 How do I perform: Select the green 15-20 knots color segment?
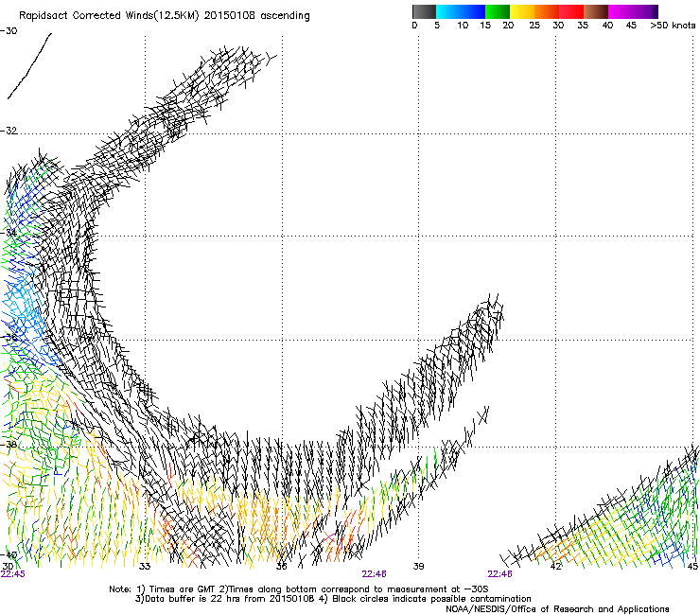[498, 11]
